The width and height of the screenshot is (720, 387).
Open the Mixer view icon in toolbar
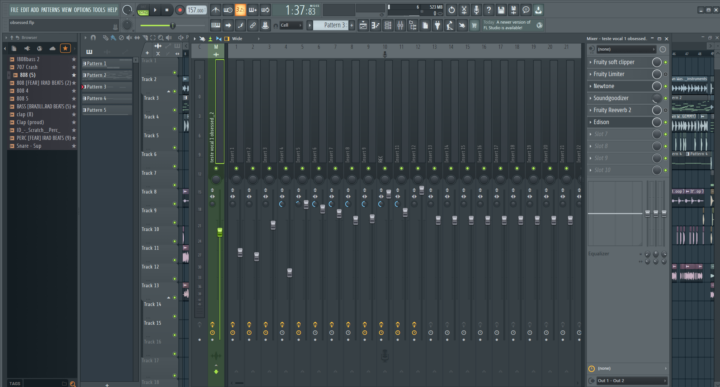point(400,25)
